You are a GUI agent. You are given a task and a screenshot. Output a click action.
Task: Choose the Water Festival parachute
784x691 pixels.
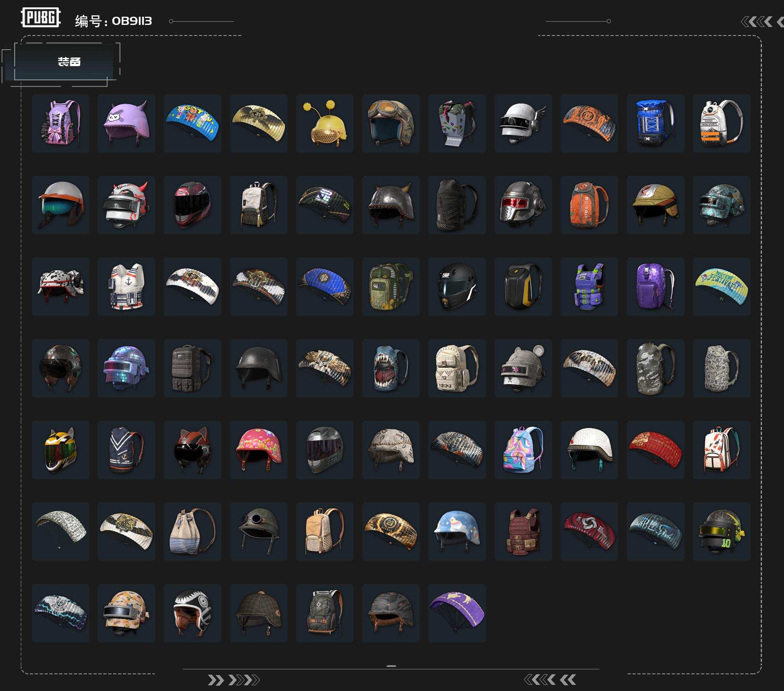[x=722, y=287]
